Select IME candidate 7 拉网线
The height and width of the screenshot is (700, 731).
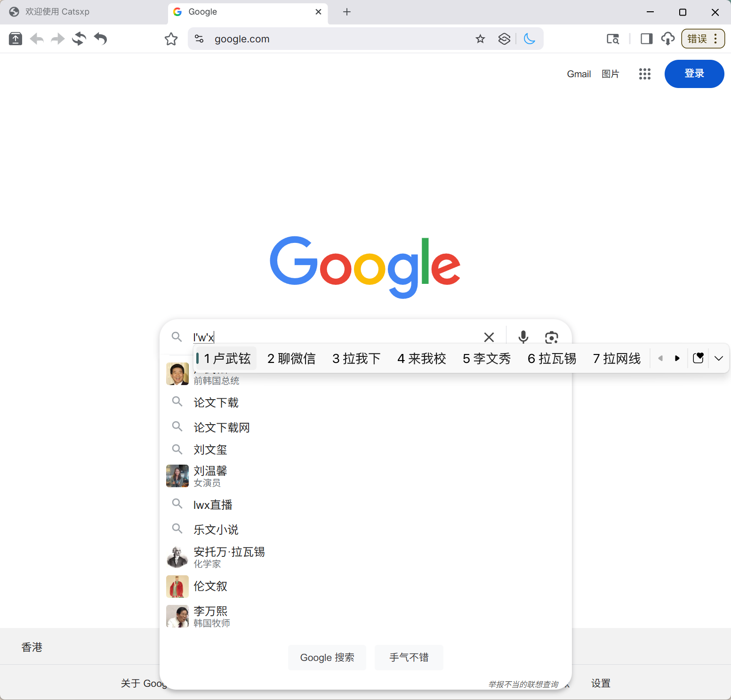tap(617, 359)
